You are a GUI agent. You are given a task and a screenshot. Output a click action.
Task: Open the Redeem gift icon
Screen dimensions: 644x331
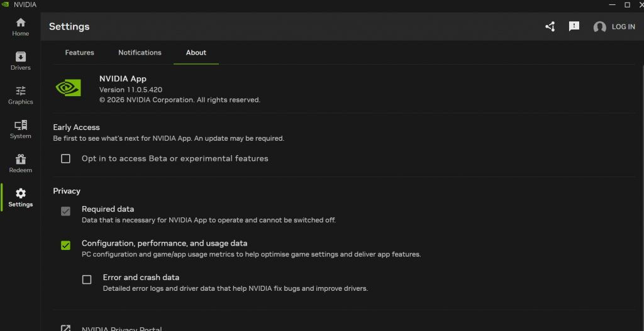click(x=20, y=164)
